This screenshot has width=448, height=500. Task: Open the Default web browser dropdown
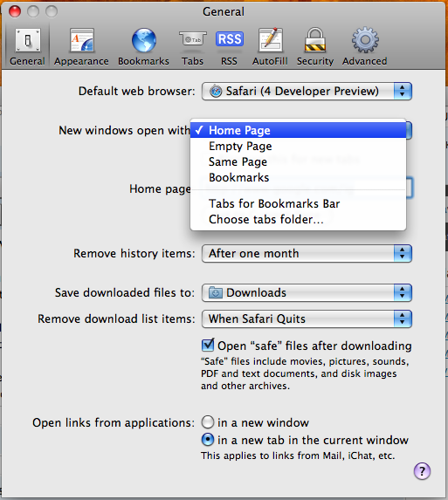pos(307,92)
